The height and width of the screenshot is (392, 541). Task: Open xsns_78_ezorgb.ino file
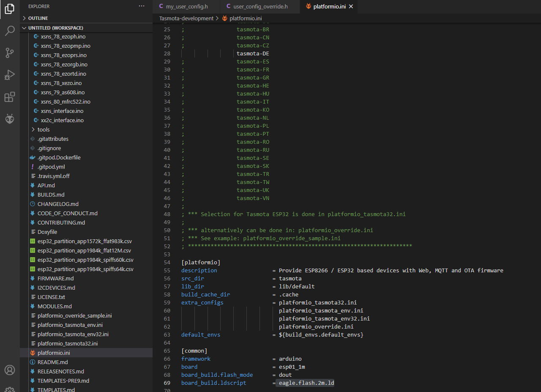click(x=64, y=64)
